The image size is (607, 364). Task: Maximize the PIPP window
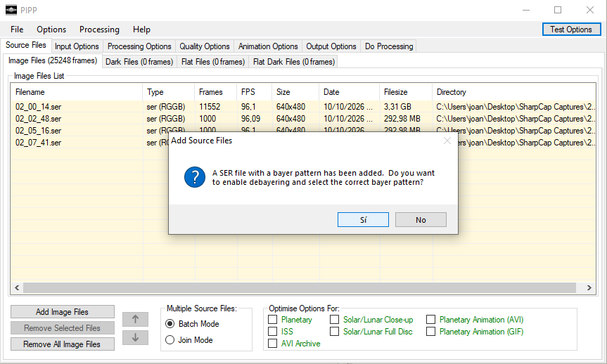coord(558,10)
